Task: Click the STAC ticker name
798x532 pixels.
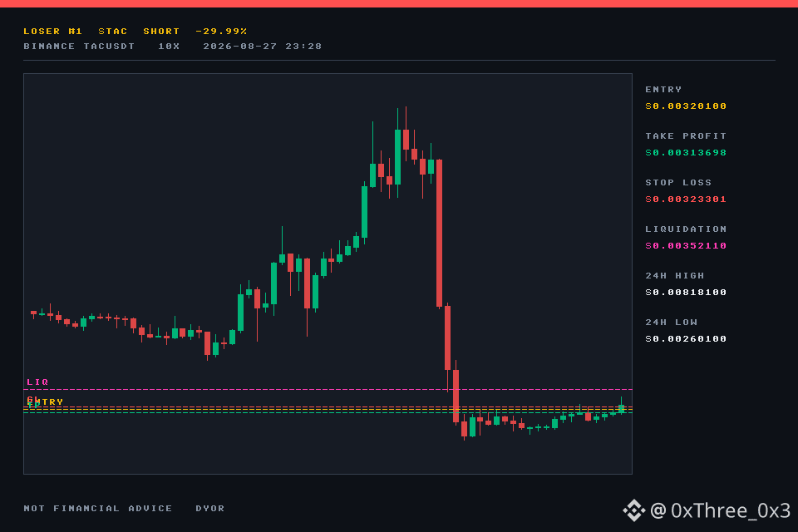Action: 113,32
